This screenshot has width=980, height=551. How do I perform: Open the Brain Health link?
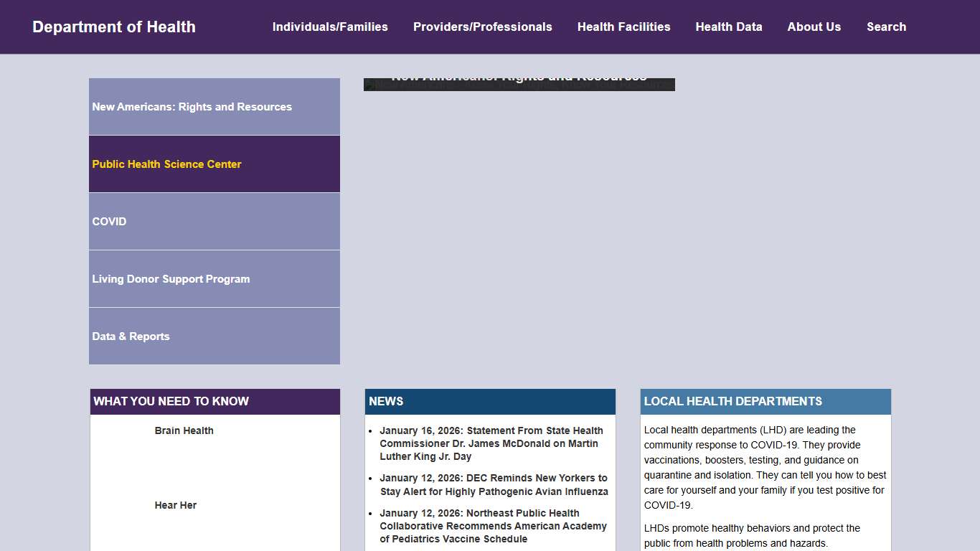click(x=184, y=430)
